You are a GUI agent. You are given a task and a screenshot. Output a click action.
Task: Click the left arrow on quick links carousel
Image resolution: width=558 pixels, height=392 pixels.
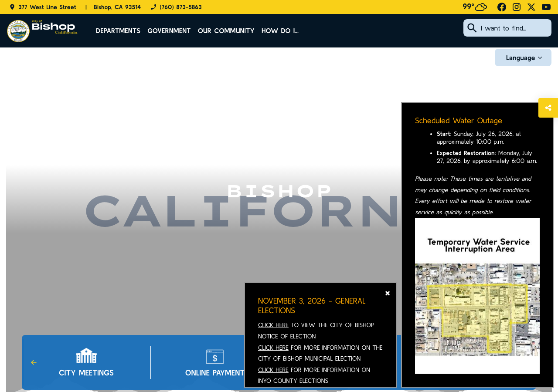(34, 362)
